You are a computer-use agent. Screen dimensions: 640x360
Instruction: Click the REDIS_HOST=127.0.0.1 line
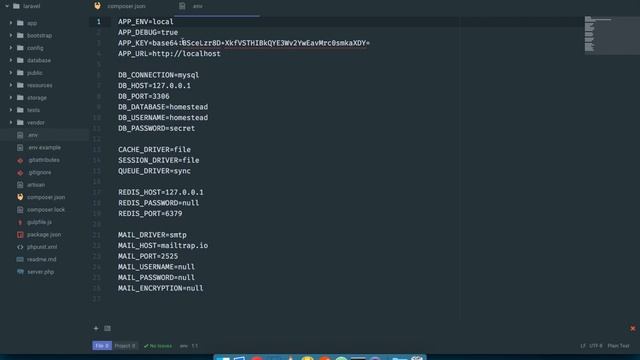coord(160,192)
